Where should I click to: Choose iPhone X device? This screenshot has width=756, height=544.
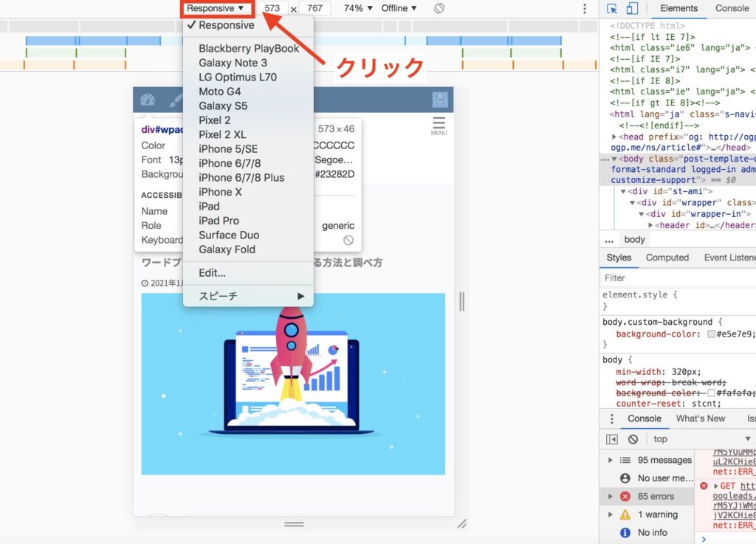[248, 192]
